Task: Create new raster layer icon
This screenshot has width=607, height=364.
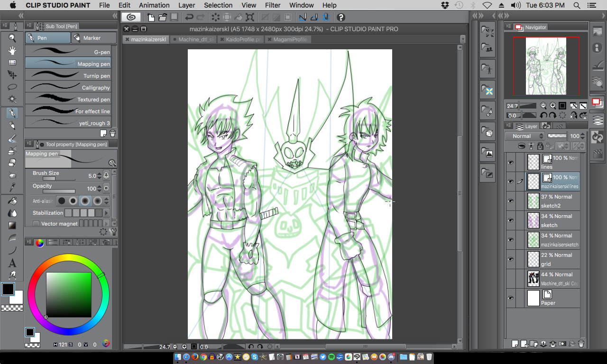Action: point(515,344)
